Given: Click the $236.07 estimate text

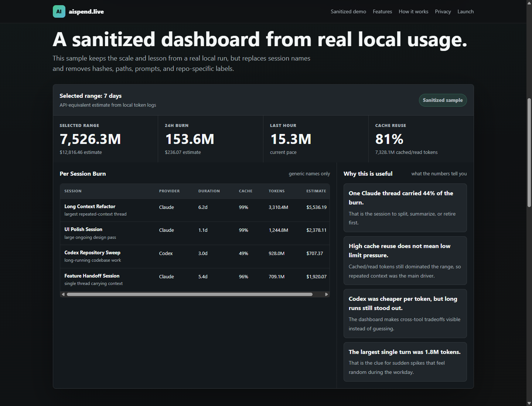Looking at the screenshot, I should coord(183,152).
